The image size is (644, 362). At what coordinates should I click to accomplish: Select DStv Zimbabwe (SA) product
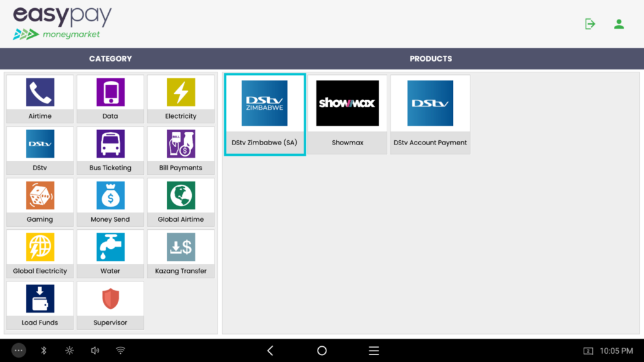tap(265, 114)
